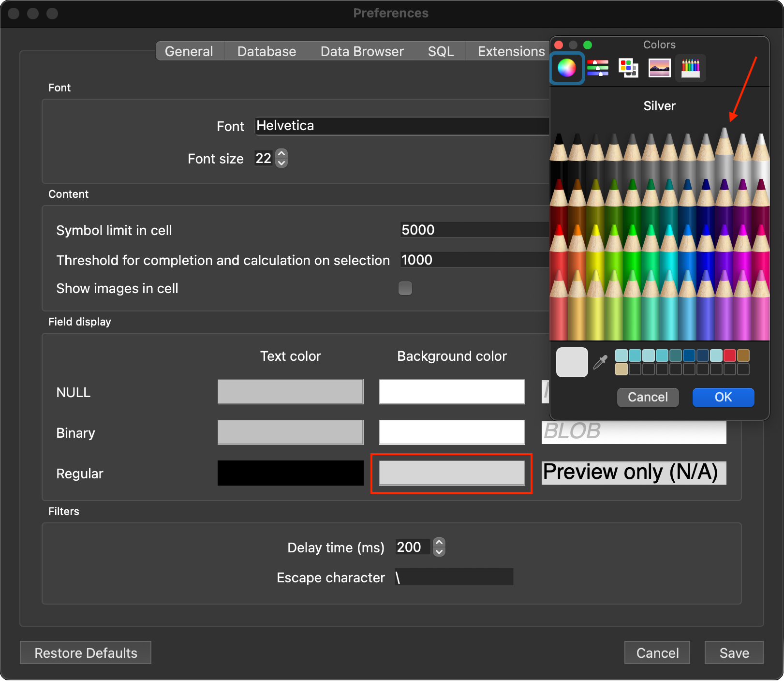The width and height of the screenshot is (784, 681).
Task: Click the Restore Defaults button
Action: (86, 653)
